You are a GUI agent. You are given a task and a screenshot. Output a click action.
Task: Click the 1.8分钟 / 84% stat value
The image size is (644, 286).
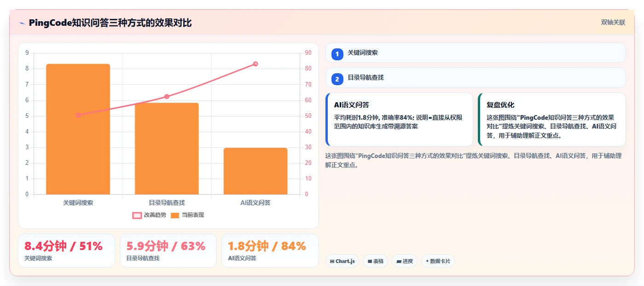(267, 246)
